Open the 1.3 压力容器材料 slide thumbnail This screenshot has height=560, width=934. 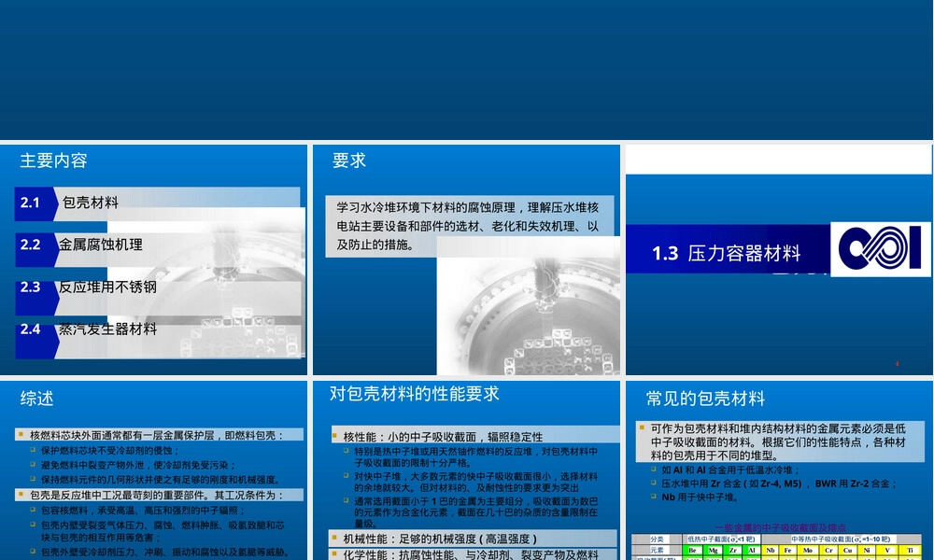click(779, 259)
